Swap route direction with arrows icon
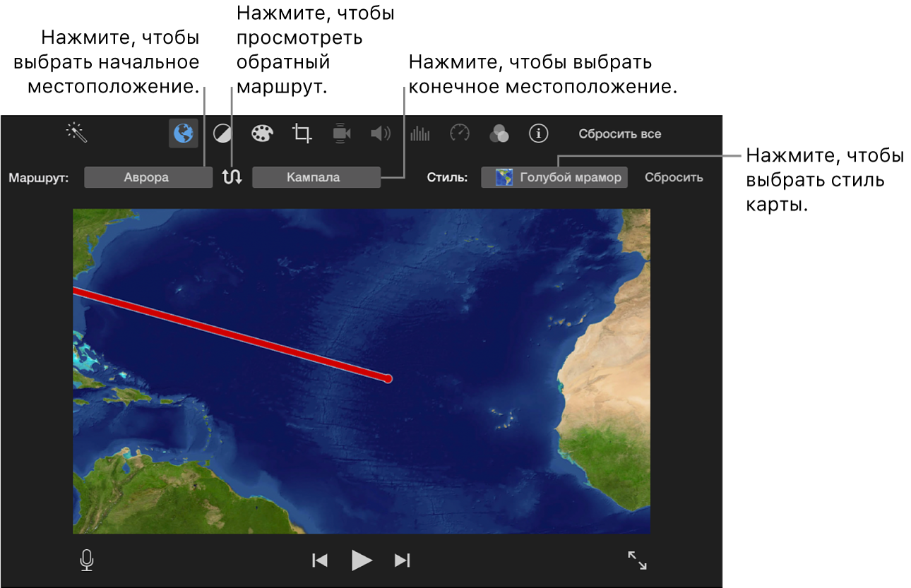 [x=232, y=177]
